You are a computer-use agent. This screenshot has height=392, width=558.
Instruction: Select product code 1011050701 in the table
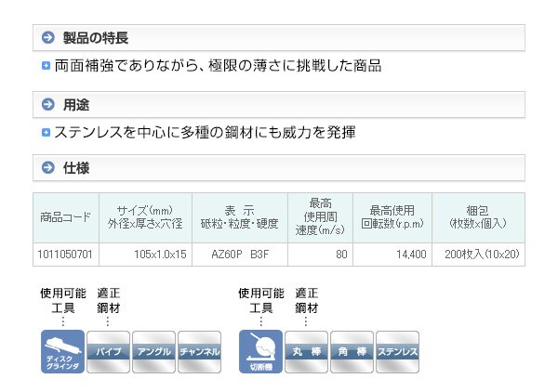(65, 254)
